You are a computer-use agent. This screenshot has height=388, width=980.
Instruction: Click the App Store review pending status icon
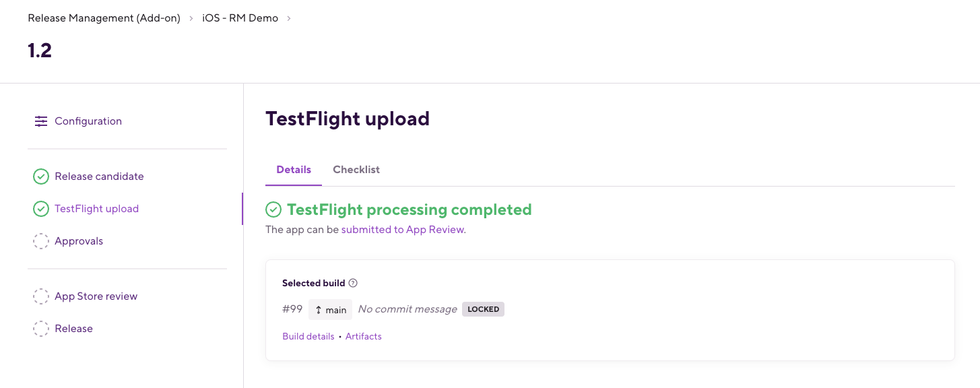pos(41,296)
